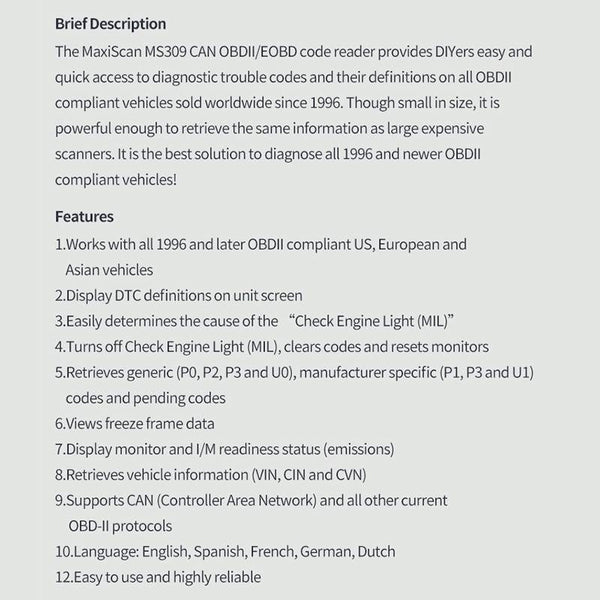This screenshot has height=600, width=600.
Task: Click the "Check Engine Light (MIL)" quoted text
Action: (374, 321)
